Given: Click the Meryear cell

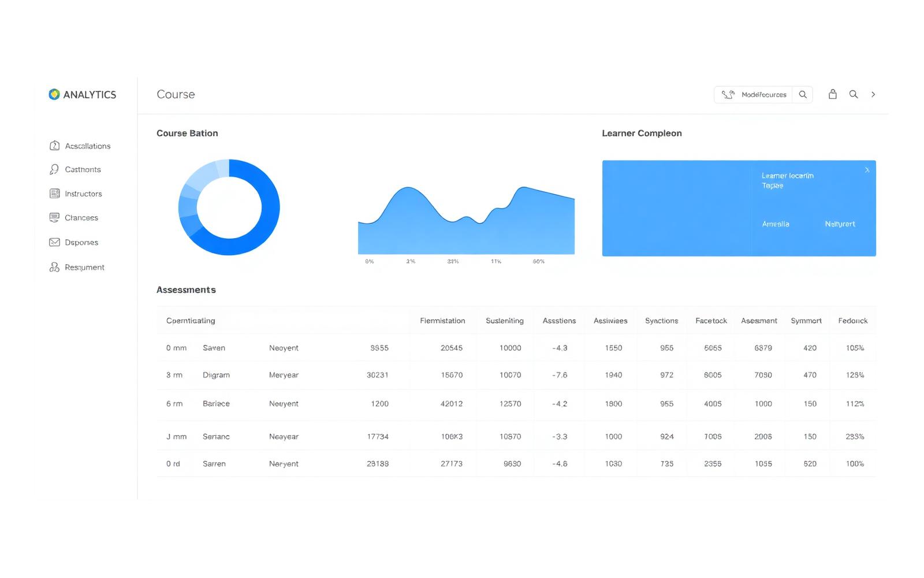Looking at the screenshot, I should (284, 375).
